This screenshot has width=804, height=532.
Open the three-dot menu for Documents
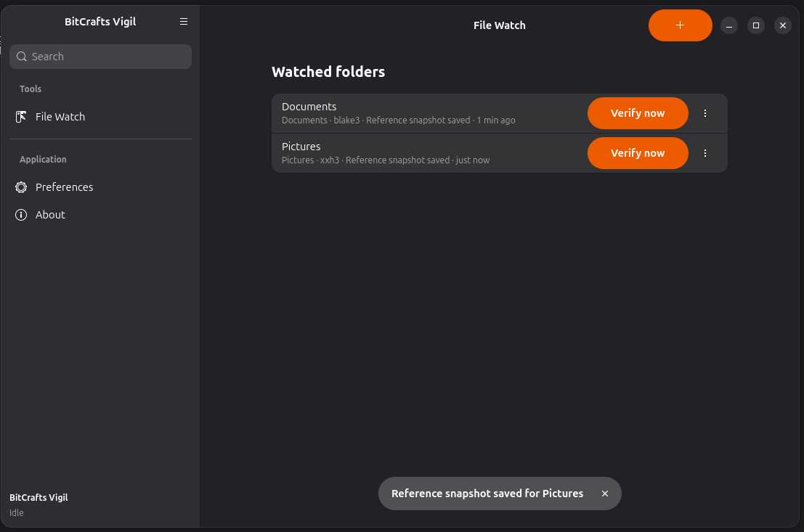pyautogui.click(x=705, y=113)
